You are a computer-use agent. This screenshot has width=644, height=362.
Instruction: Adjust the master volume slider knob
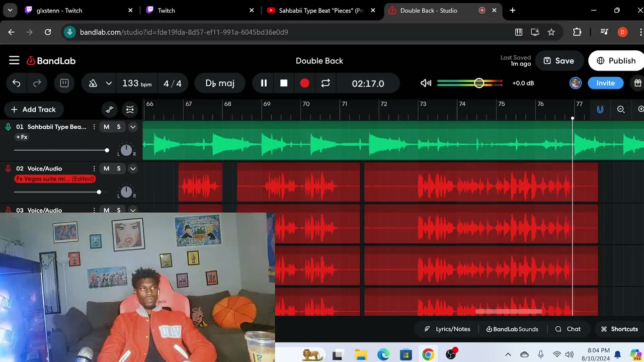[479, 83]
